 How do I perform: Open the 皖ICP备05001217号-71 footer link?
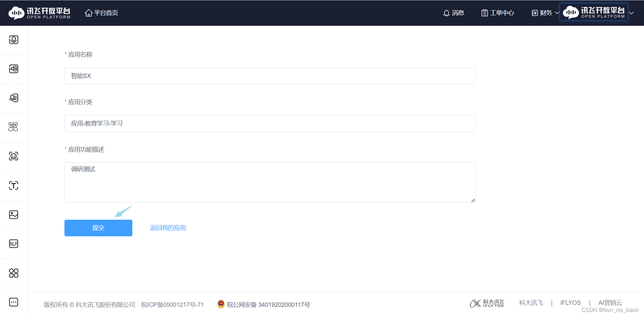tap(173, 305)
